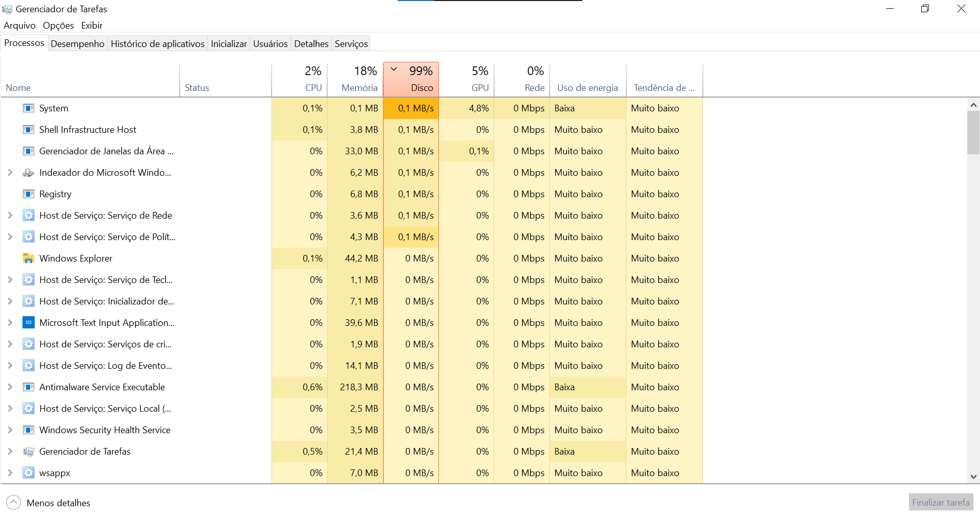Image resolution: width=980 pixels, height=520 pixels.
Task: Click the scrollbar up arrow
Action: click(x=973, y=105)
